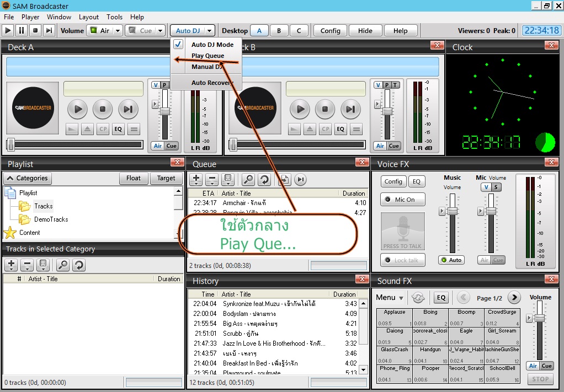Click the Sound FX sync icon
Viewport: 564px width, 392px height.
coord(418,297)
